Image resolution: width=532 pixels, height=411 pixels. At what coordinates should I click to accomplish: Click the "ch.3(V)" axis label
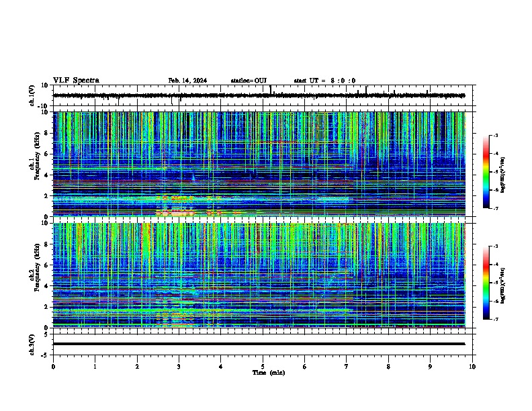(x=32, y=345)
